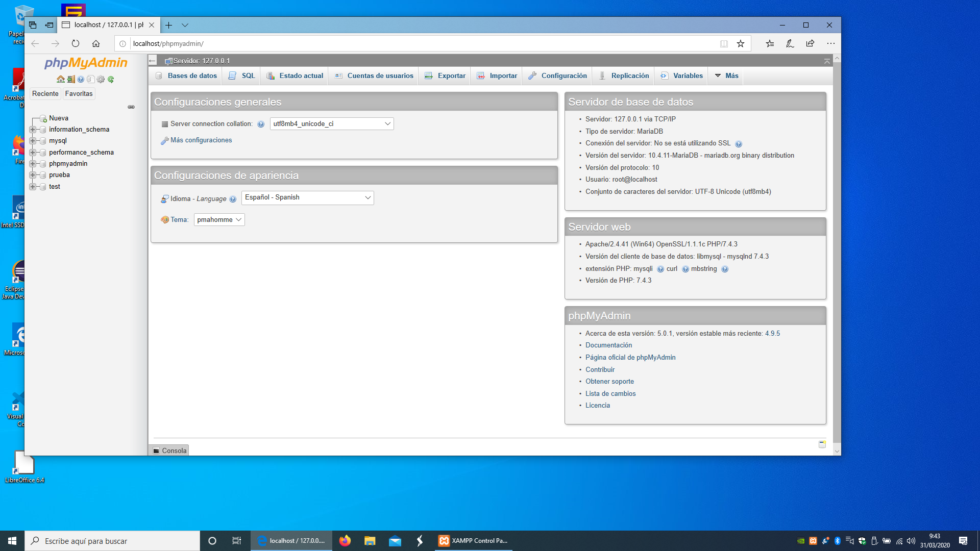
Task: Click the Más configuraciones link
Action: point(201,140)
